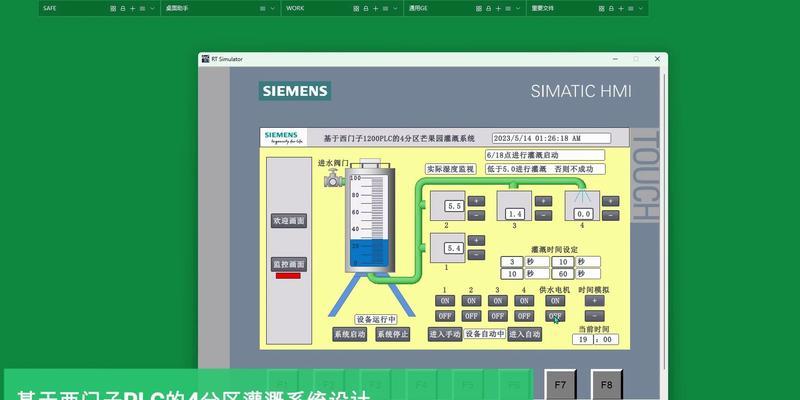Decrease zone 3 humidity with minus button
Screen dimensions: 800x400
pyautogui.click(x=543, y=215)
